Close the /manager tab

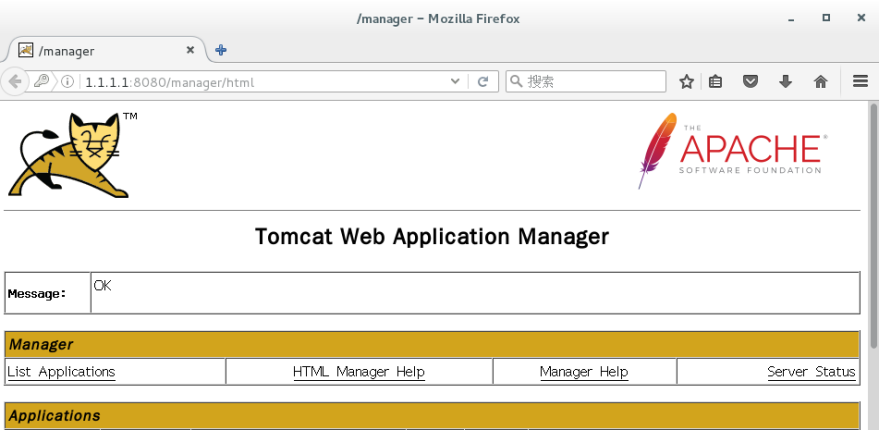[x=193, y=50]
